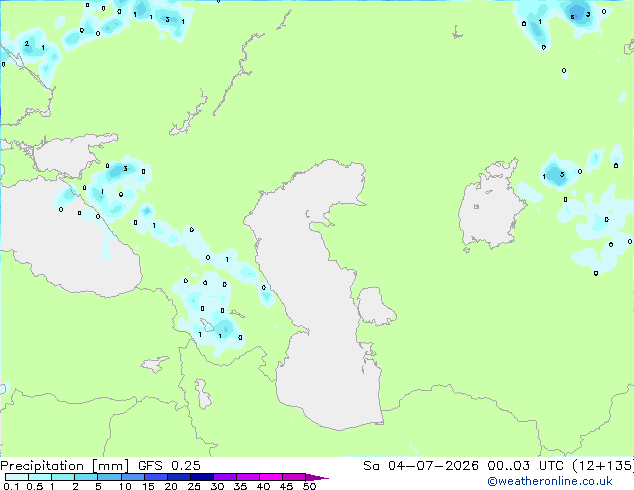This screenshot has height=490, width=634.
Task: Click the 20 to 25 mm legend swatch
Action: (178, 477)
